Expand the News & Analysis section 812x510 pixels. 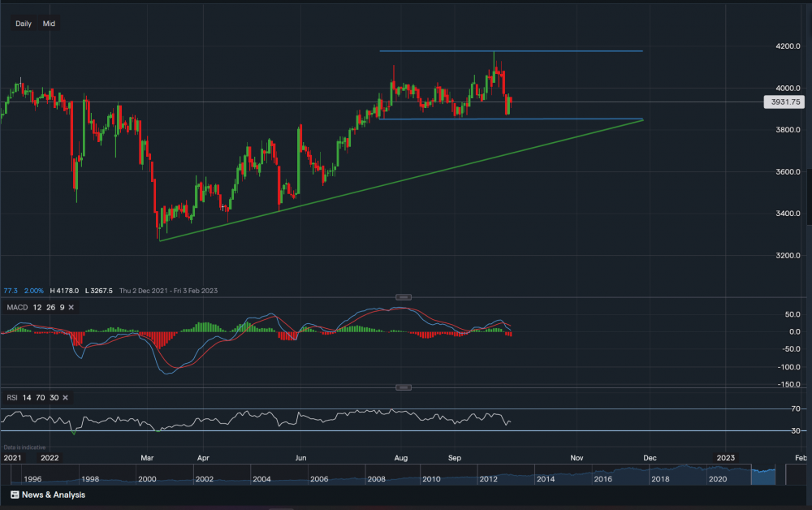(x=53, y=495)
